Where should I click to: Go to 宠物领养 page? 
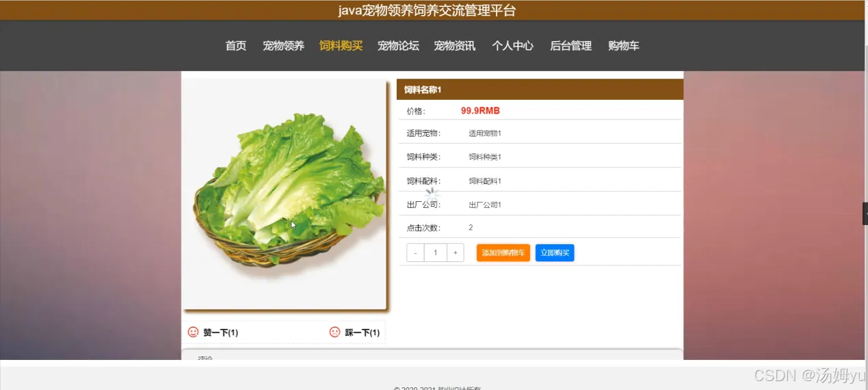coord(283,46)
